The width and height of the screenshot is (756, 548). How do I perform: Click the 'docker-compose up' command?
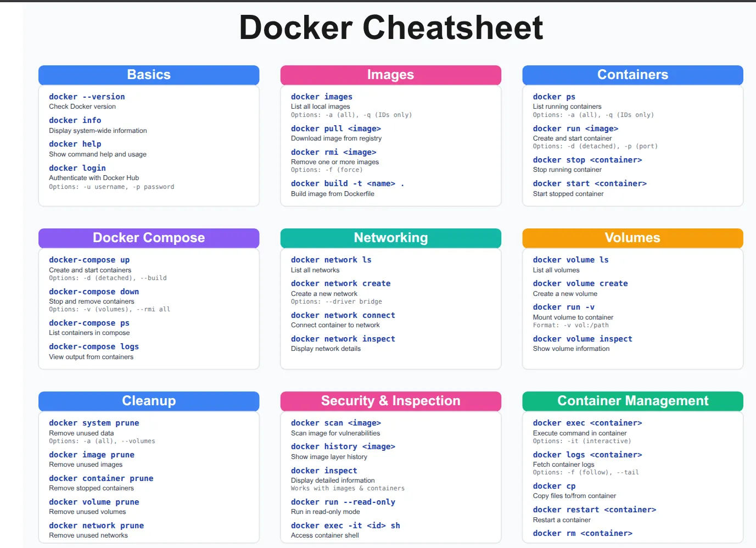89,260
